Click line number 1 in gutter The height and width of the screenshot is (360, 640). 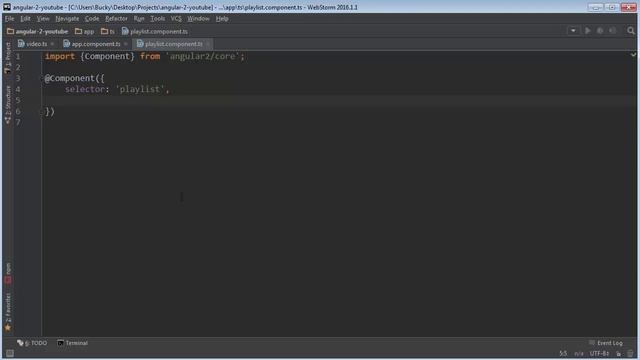(x=18, y=56)
